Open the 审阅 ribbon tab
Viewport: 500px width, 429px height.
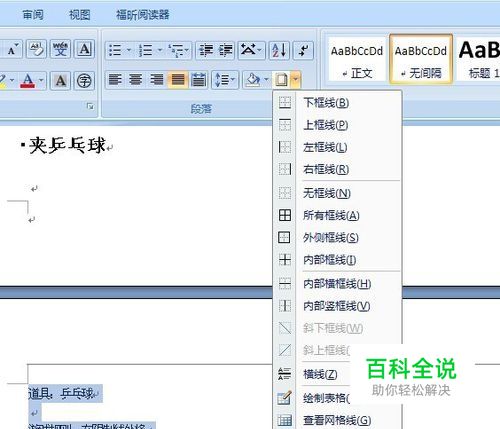coord(33,15)
